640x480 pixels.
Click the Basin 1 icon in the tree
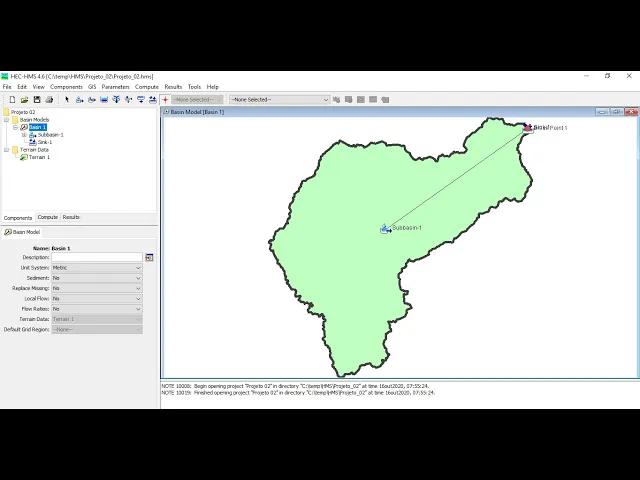coord(24,127)
